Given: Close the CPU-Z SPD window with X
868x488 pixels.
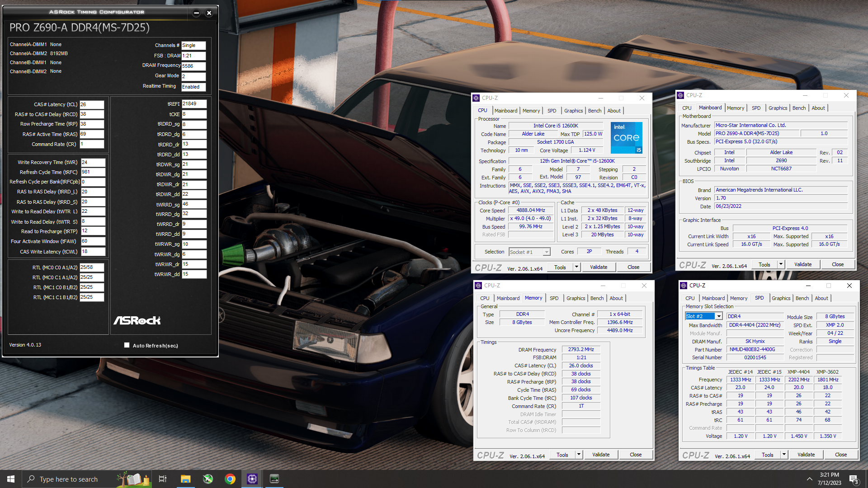Looking at the screenshot, I should coord(849,286).
